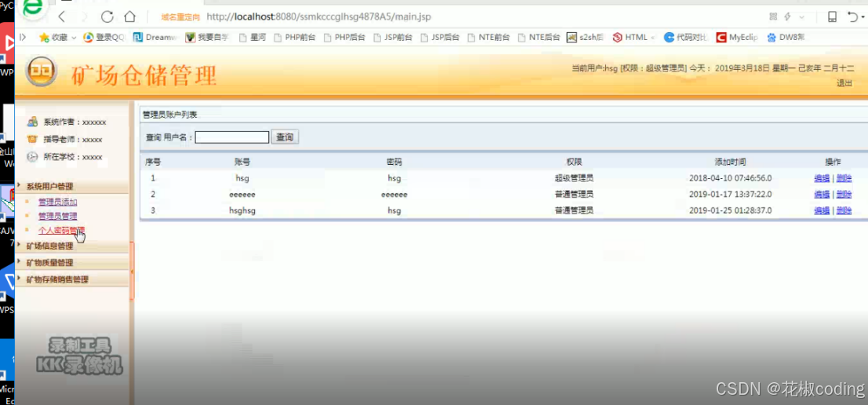This screenshot has height=405, width=868.
Task: Click the address bar URL field
Action: coord(318,17)
